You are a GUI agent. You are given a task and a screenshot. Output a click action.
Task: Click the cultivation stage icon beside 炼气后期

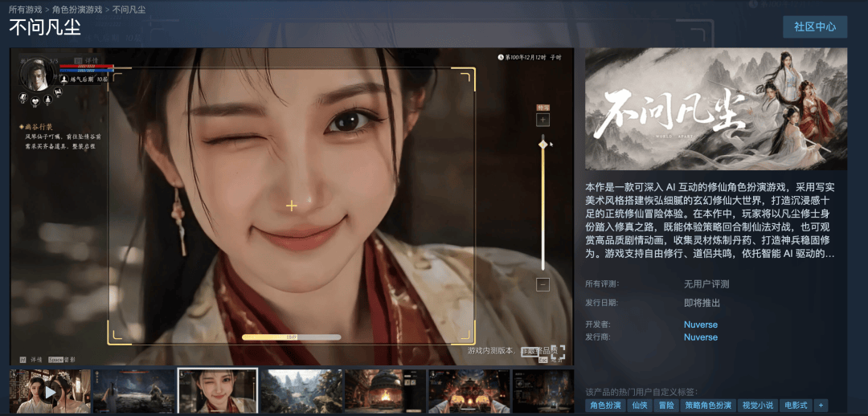63,80
